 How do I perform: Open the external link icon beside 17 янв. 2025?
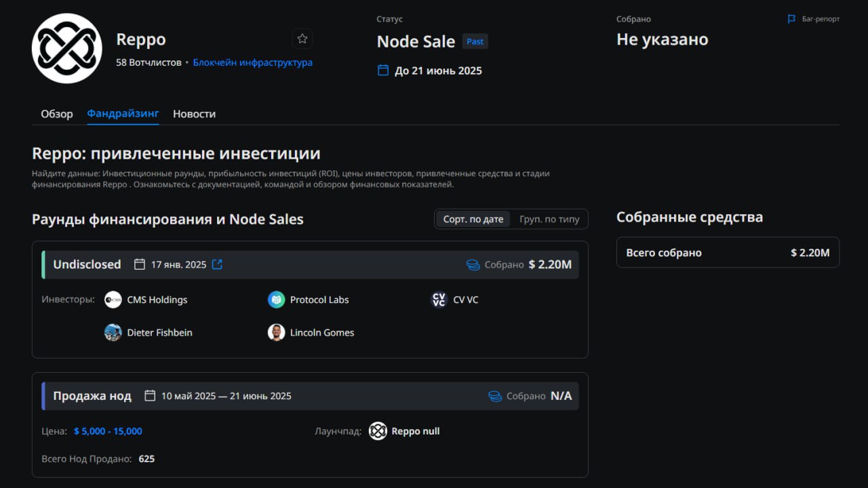pos(217,264)
